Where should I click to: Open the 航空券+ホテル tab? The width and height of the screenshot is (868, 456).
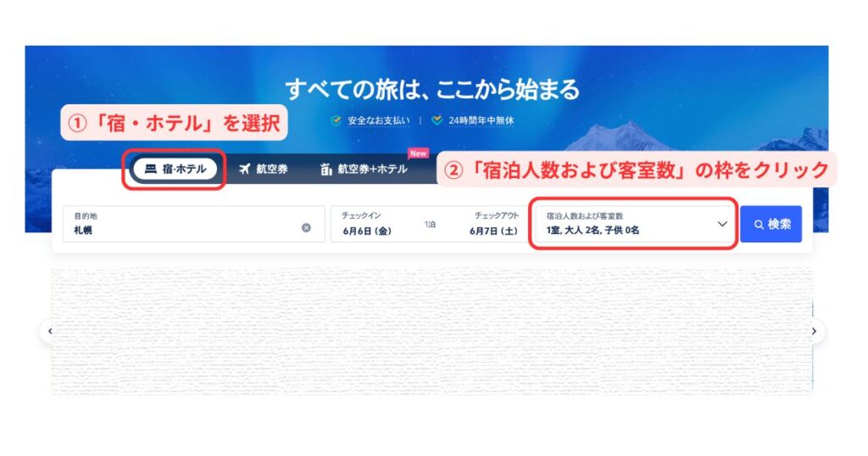click(364, 169)
